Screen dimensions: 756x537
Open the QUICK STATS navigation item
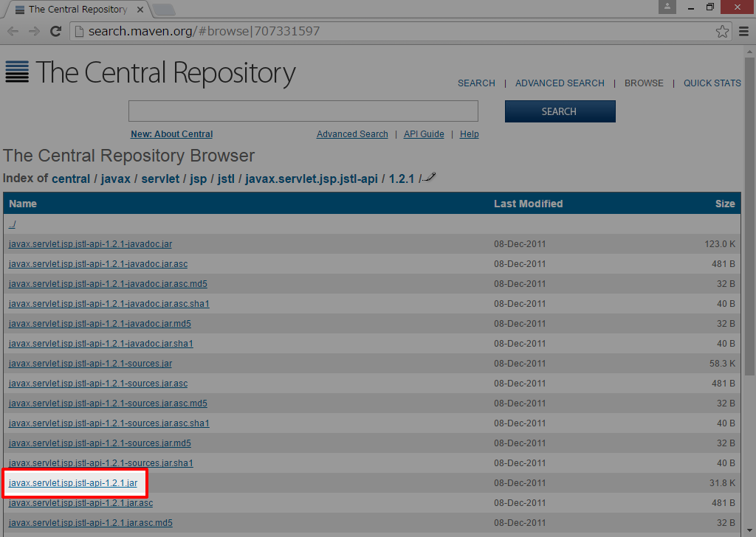[712, 83]
